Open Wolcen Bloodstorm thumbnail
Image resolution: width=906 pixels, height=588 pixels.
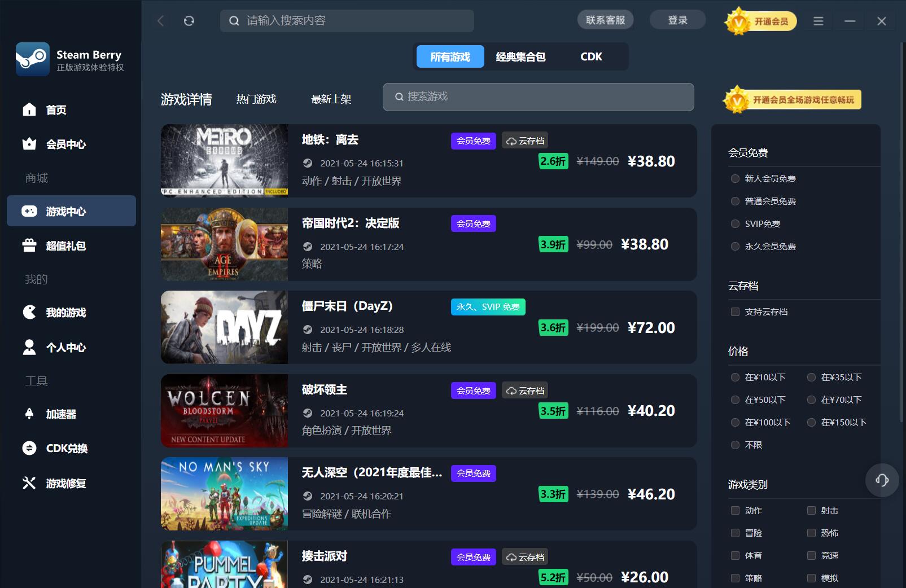pyautogui.click(x=224, y=411)
